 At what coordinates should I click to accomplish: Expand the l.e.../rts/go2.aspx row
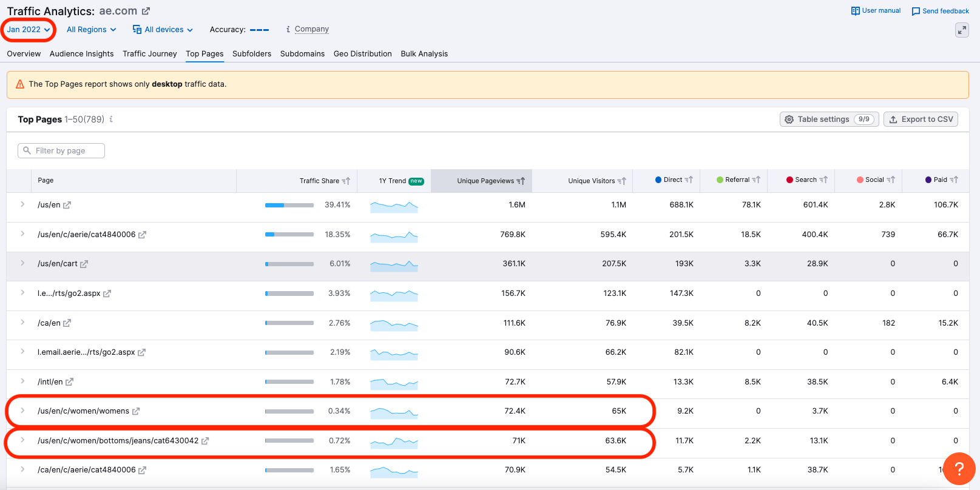click(22, 292)
